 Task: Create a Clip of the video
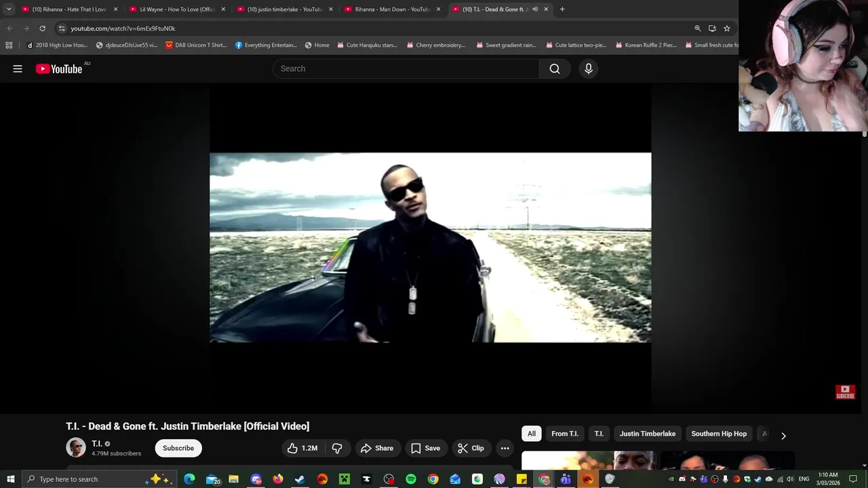coord(471,448)
